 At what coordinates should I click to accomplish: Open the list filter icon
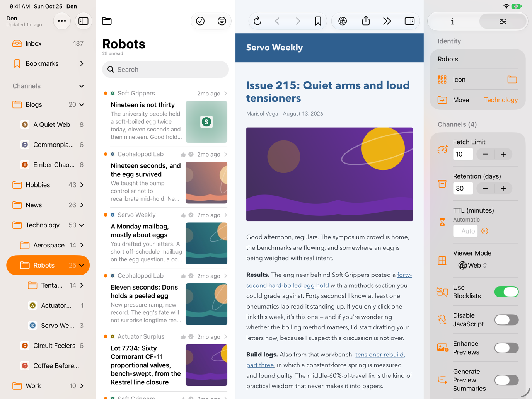coord(222,21)
